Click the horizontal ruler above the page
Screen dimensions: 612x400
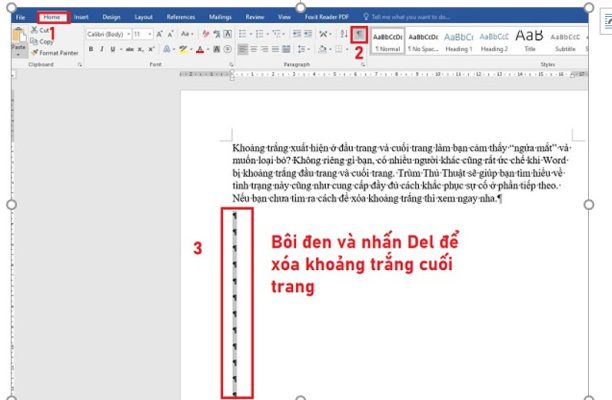click(x=382, y=74)
